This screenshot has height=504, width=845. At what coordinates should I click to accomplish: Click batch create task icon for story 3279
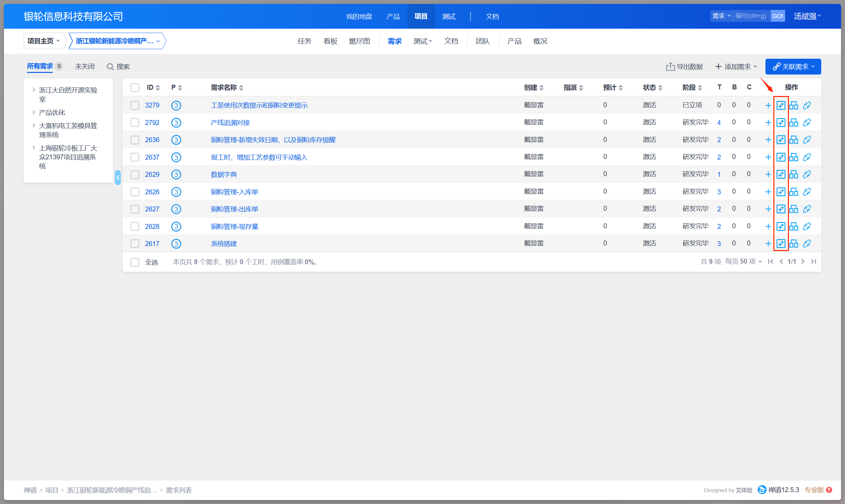(781, 105)
